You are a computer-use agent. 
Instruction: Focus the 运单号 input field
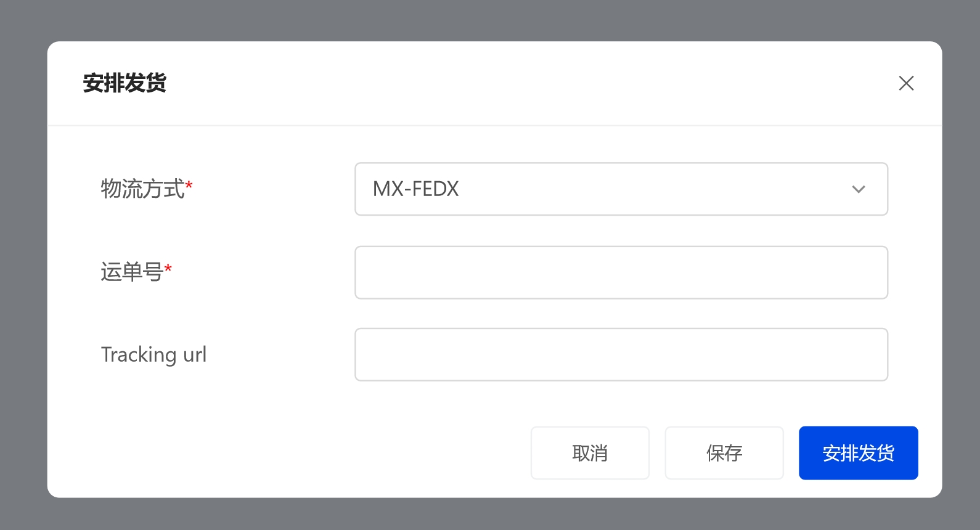(x=621, y=272)
